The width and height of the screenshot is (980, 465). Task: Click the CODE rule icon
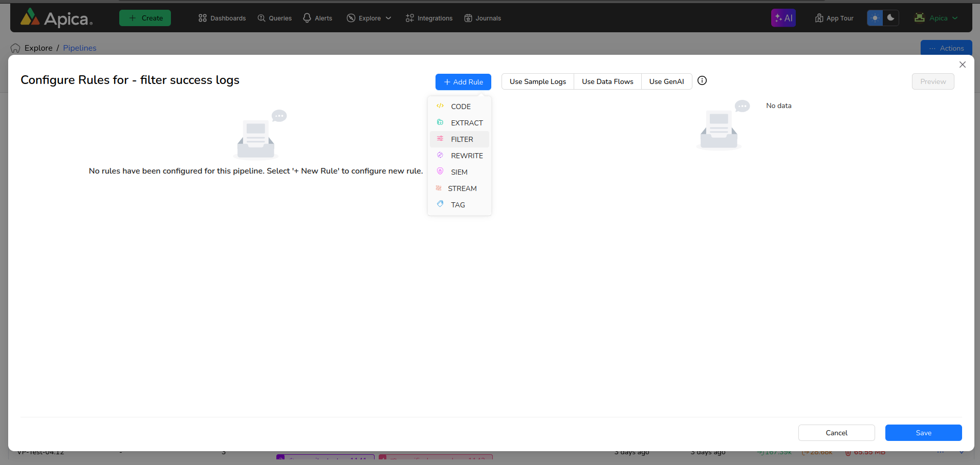pyautogui.click(x=440, y=106)
